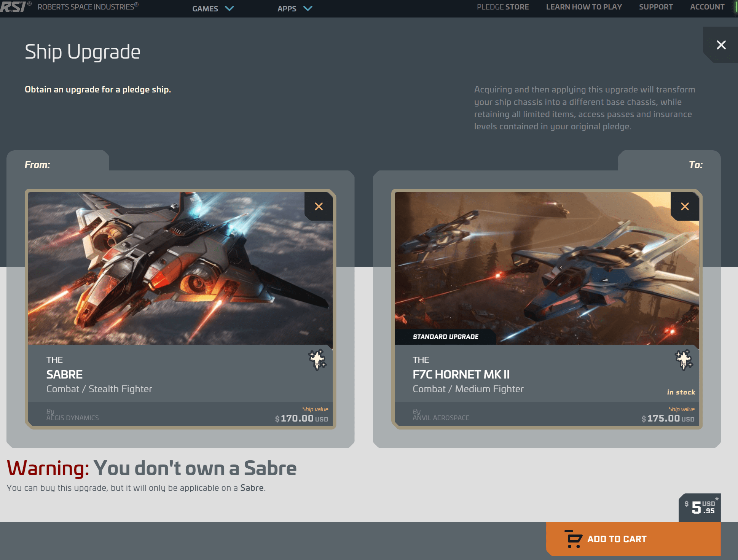Click the chevron next to GAMES
Screen dimensions: 738x560
[229, 8]
